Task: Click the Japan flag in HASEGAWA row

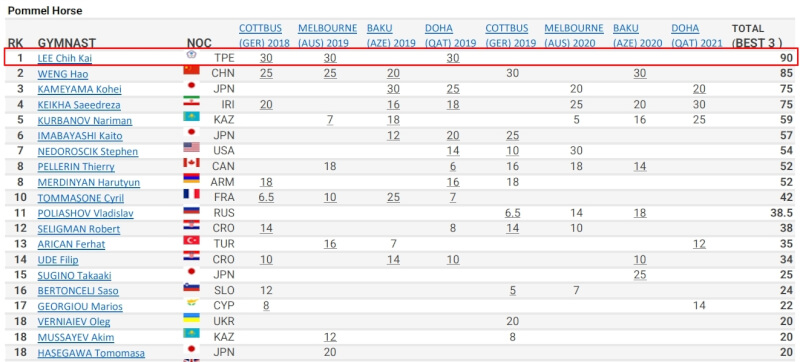Action: 191,349
